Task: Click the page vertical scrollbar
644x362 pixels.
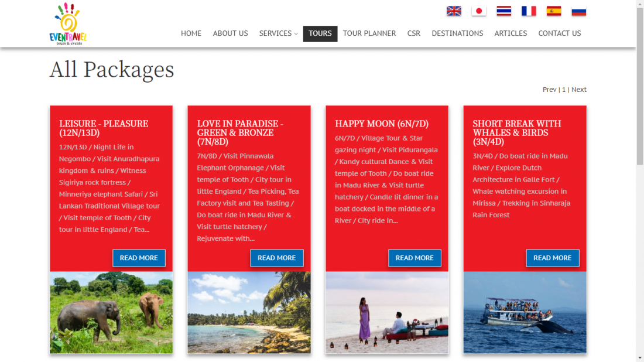Action: pyautogui.click(x=640, y=181)
